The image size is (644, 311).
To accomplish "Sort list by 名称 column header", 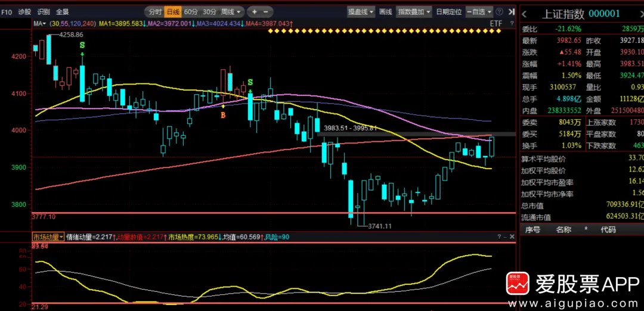I will (563, 230).
